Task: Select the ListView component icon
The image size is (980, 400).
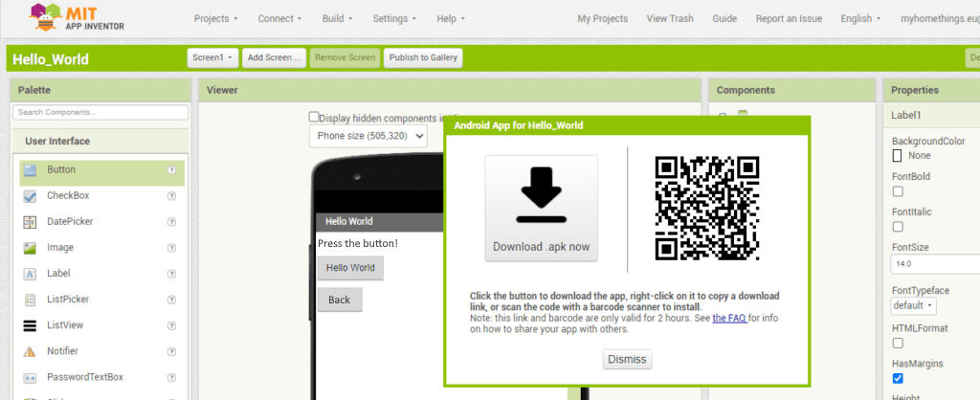Action: [x=30, y=325]
